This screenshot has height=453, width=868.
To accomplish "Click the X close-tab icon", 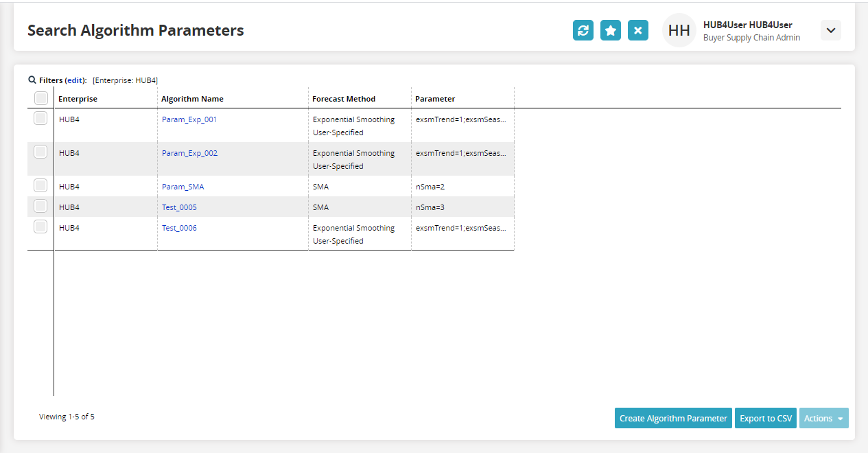I will (638, 30).
